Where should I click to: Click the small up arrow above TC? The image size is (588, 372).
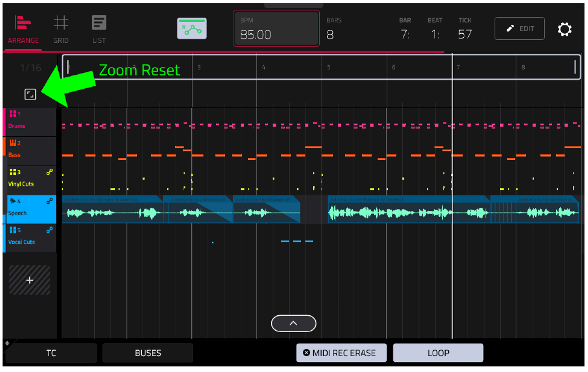[7, 343]
